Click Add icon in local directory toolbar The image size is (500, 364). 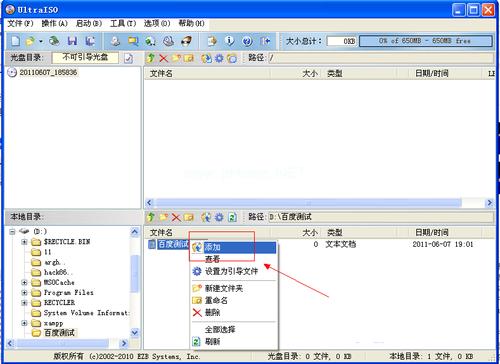[x=206, y=217]
